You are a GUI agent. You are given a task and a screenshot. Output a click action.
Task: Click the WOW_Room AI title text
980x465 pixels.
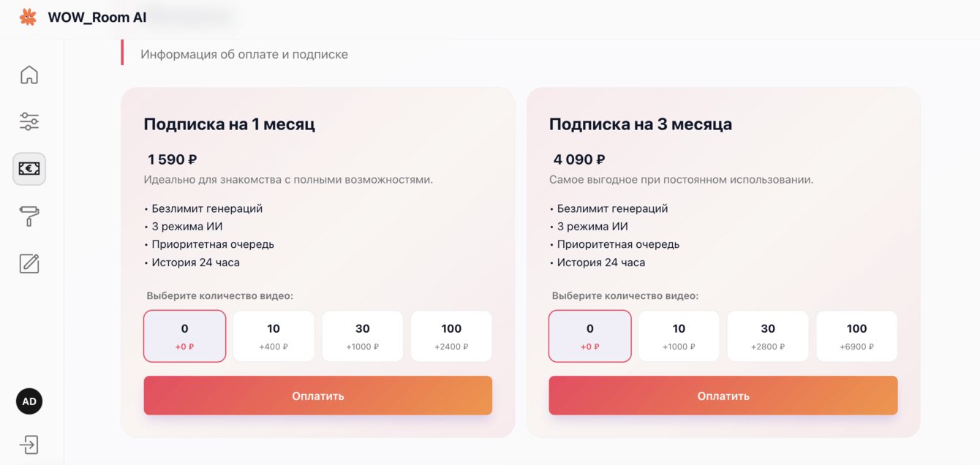tap(97, 18)
